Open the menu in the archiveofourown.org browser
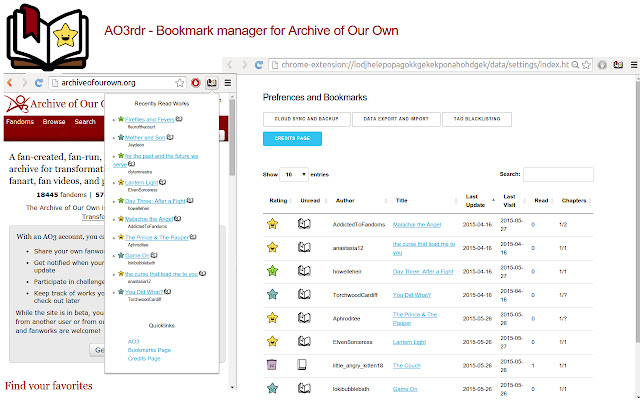 click(x=228, y=83)
